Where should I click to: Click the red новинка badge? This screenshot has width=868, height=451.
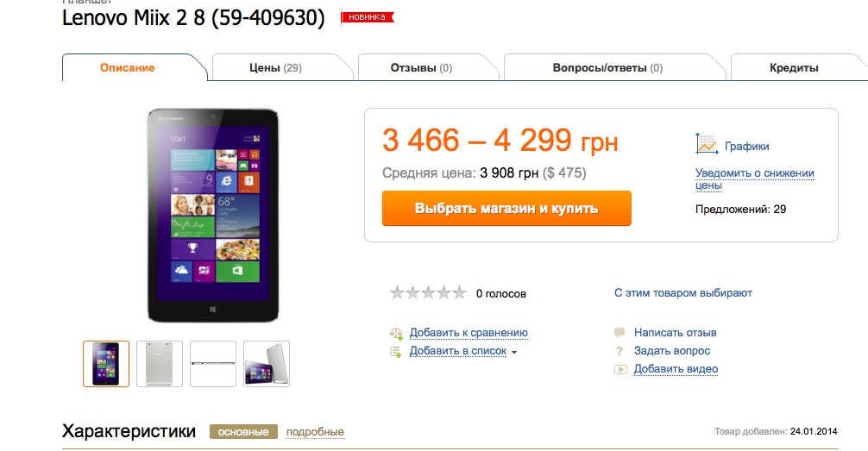coord(367,17)
